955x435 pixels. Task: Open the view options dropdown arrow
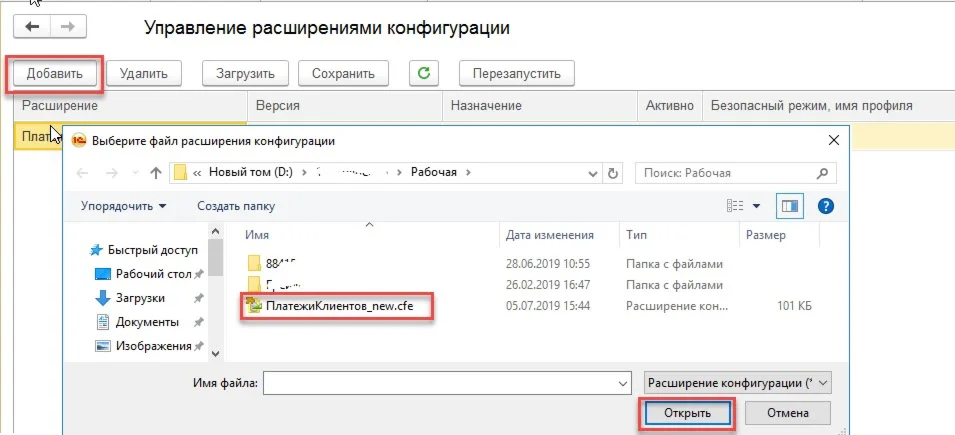pos(756,206)
